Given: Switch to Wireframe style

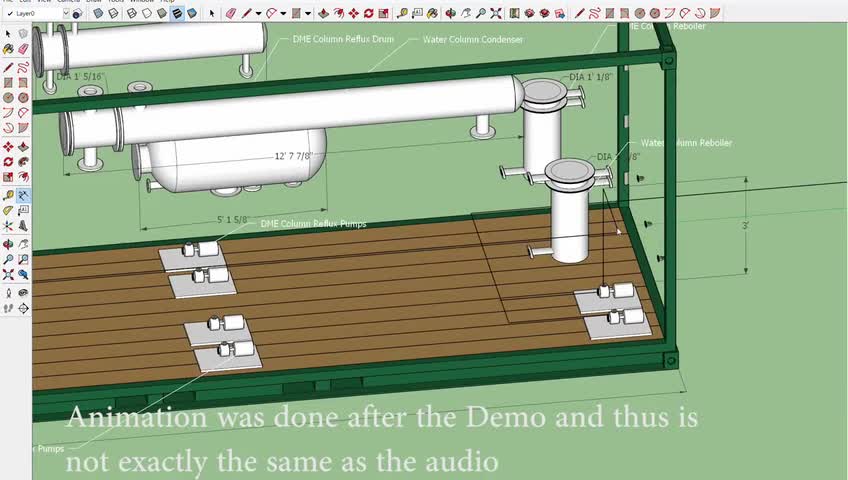Looking at the screenshot, I should click(132, 14).
